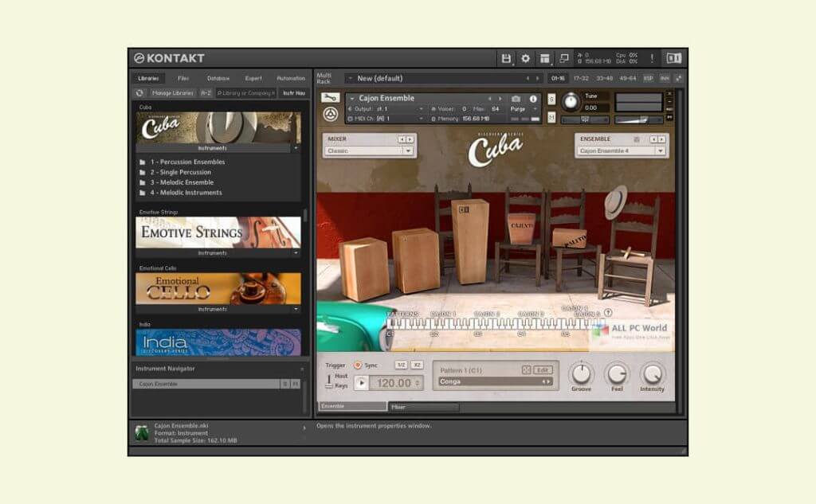Select next ensemble arrow

pos(661,139)
